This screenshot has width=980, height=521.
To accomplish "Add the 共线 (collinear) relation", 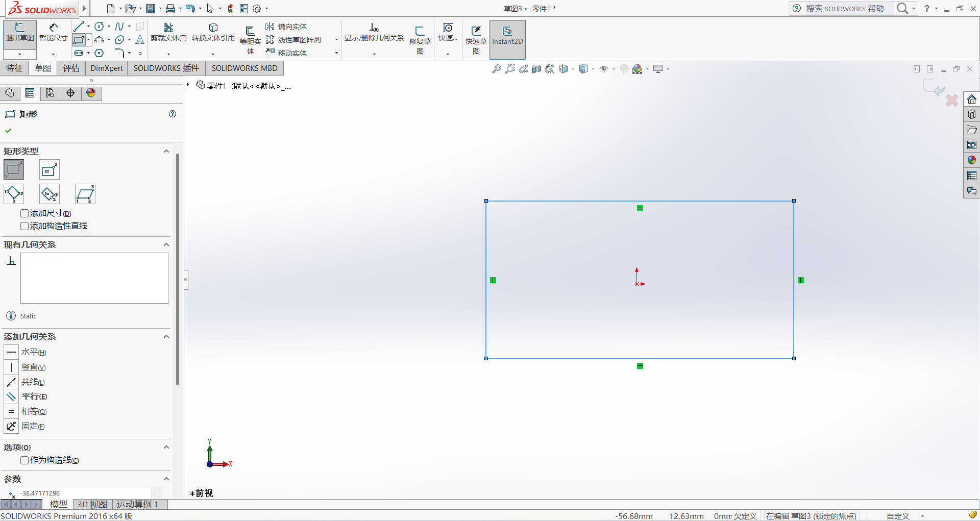I will (x=26, y=382).
